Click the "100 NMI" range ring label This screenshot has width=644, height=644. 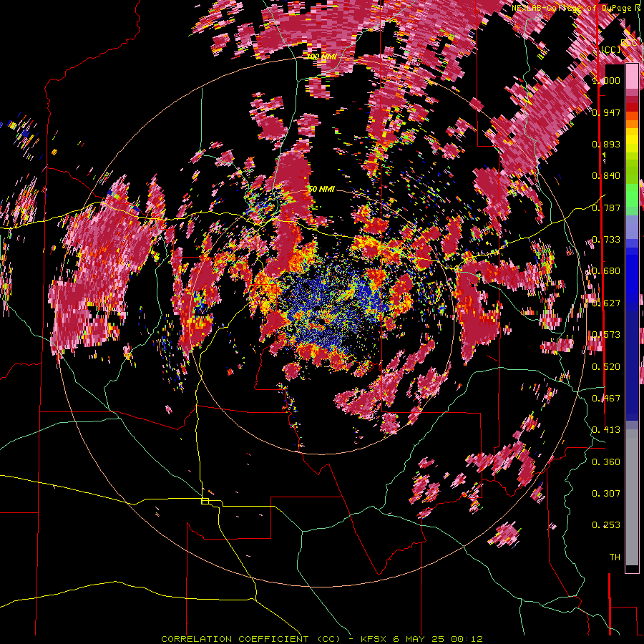(x=321, y=57)
